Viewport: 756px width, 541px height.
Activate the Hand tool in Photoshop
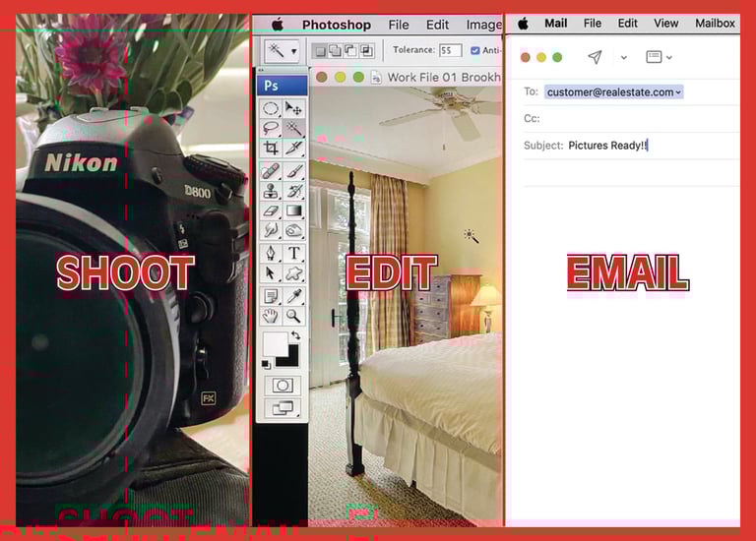[x=271, y=316]
